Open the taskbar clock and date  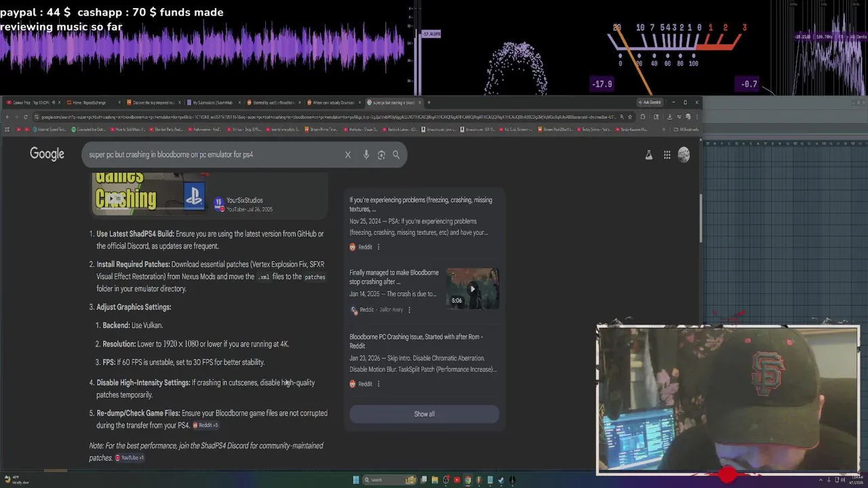855,480
